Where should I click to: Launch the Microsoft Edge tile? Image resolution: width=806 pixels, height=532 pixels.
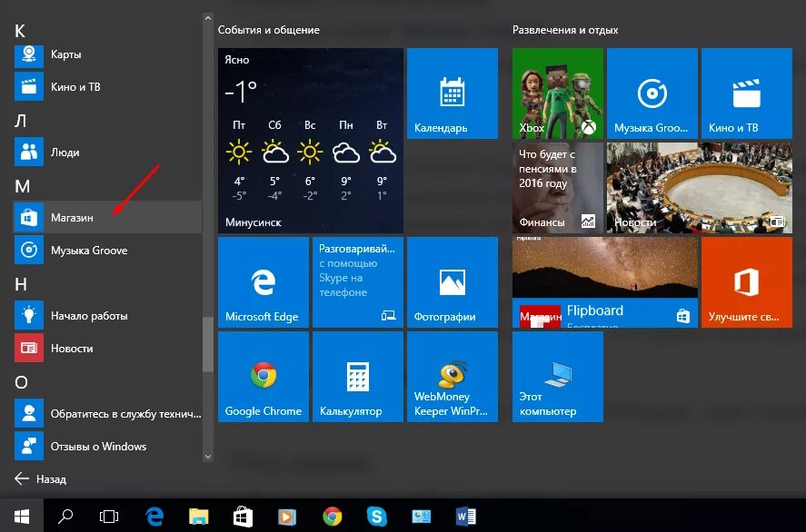(x=264, y=282)
